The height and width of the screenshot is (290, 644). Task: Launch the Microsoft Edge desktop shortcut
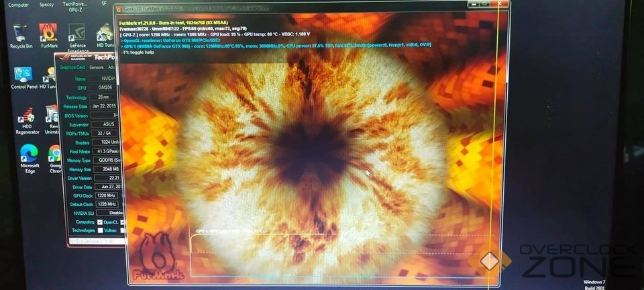point(30,158)
